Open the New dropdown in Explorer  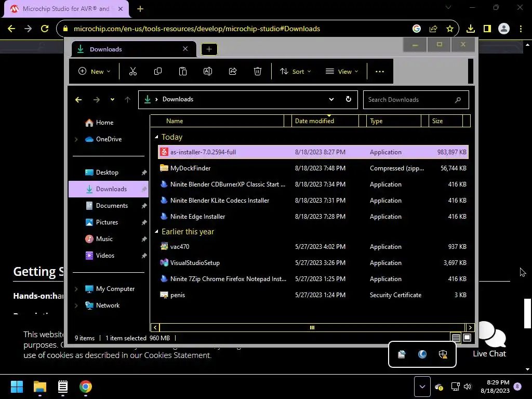point(95,71)
